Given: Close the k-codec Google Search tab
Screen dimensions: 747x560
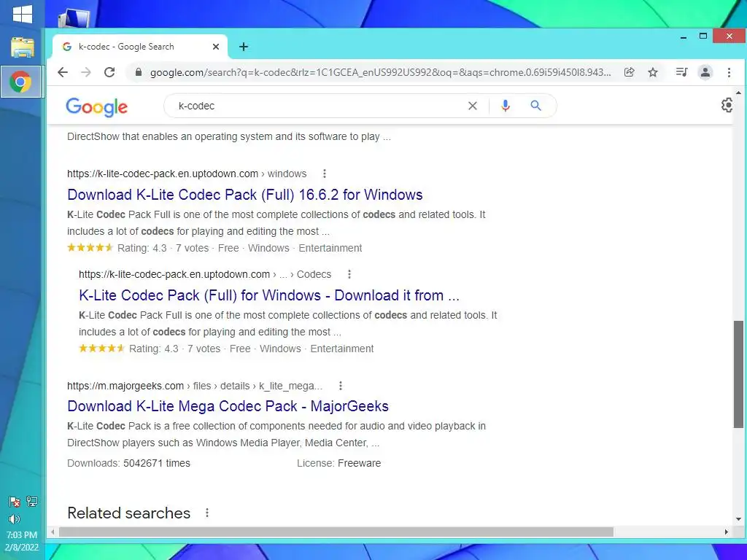Looking at the screenshot, I should [x=216, y=47].
